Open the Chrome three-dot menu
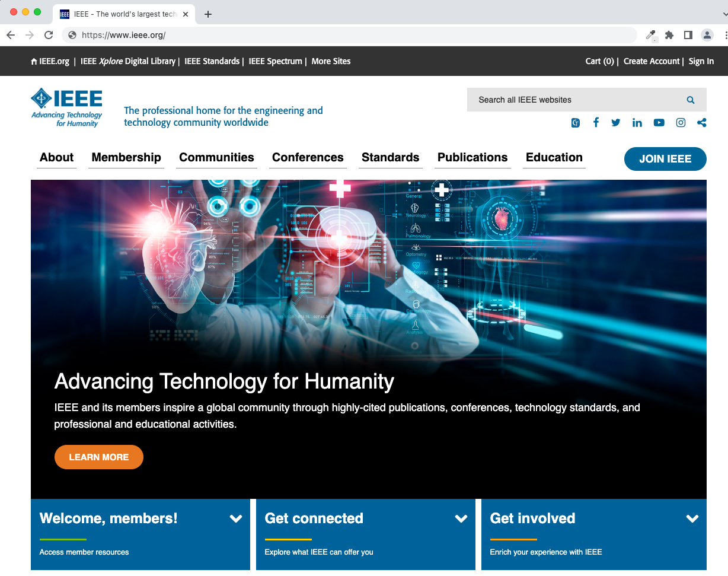 point(725,35)
